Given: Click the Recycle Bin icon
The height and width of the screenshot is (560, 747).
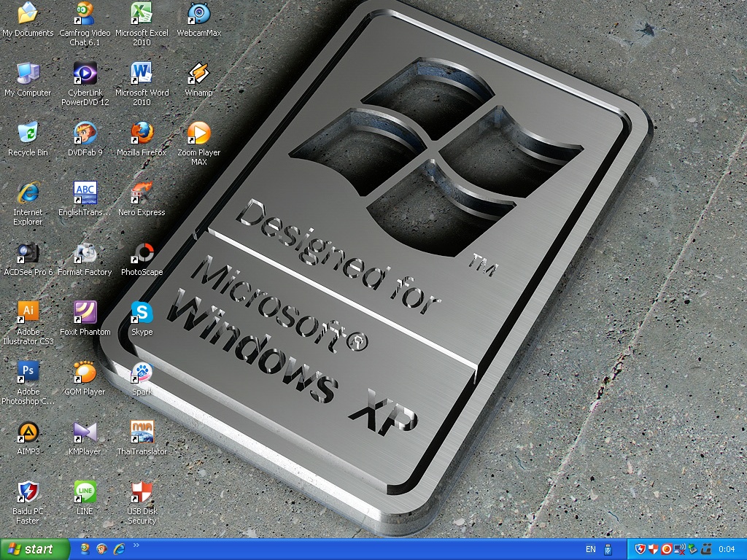Looking at the screenshot, I should pyautogui.click(x=28, y=134).
